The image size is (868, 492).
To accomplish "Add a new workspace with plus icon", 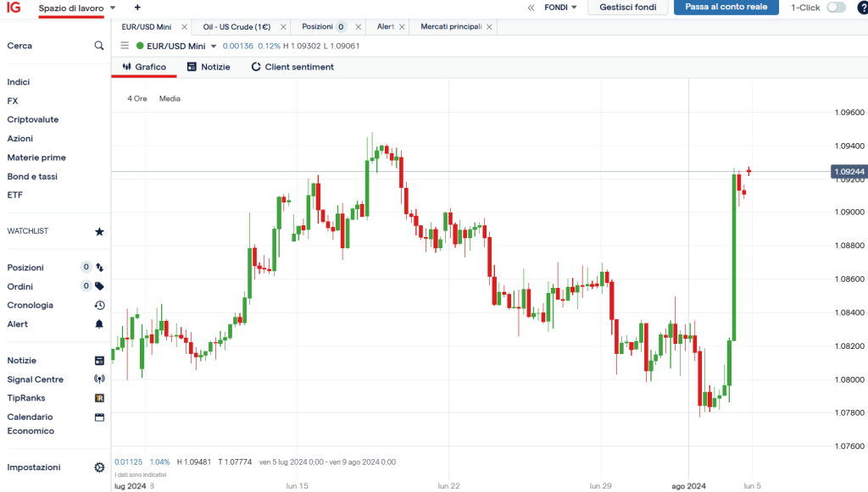I will 137,7.
